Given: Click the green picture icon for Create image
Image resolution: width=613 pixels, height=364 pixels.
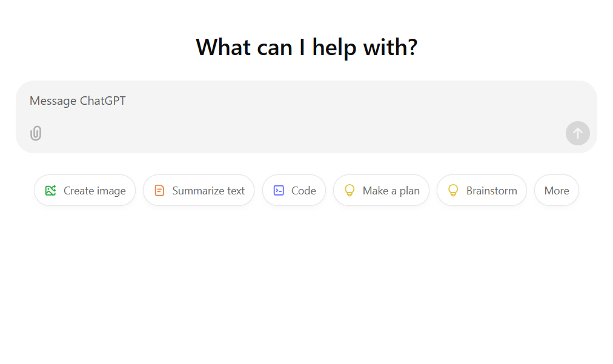Looking at the screenshot, I should pyautogui.click(x=50, y=191).
